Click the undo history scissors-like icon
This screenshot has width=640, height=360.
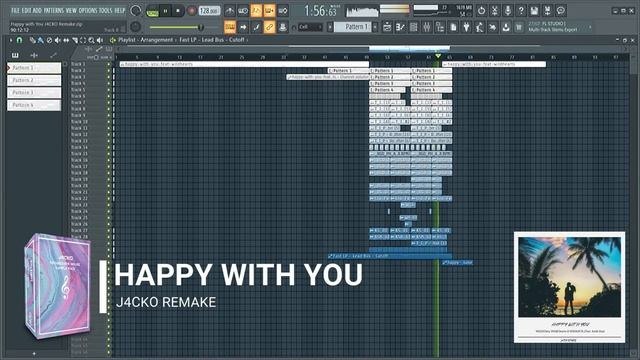(494, 11)
